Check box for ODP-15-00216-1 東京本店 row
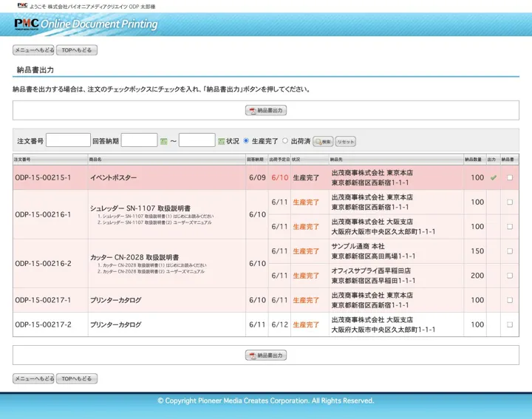Image resolution: width=532 pixels, height=419 pixels. [510, 202]
